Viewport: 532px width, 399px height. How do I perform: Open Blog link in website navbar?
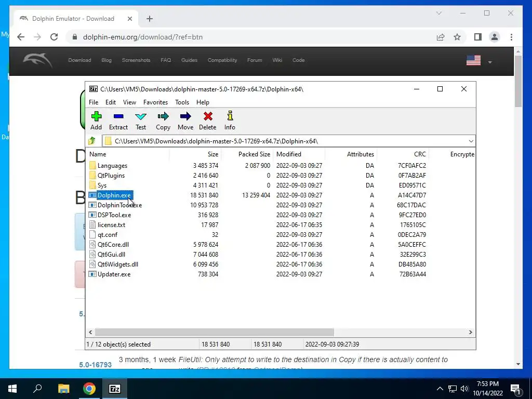click(x=106, y=60)
